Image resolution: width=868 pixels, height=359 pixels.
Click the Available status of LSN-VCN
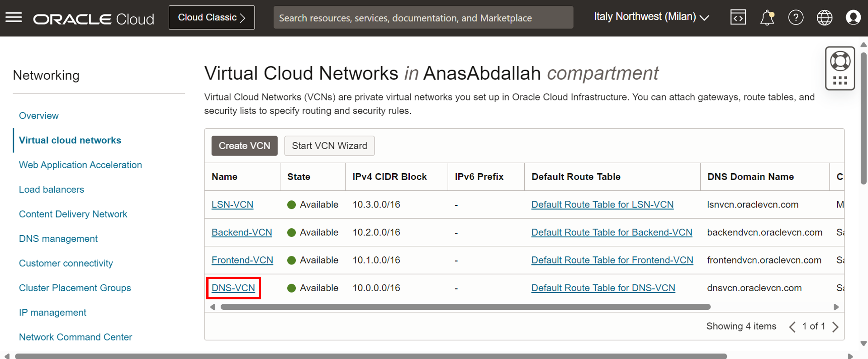pos(313,204)
